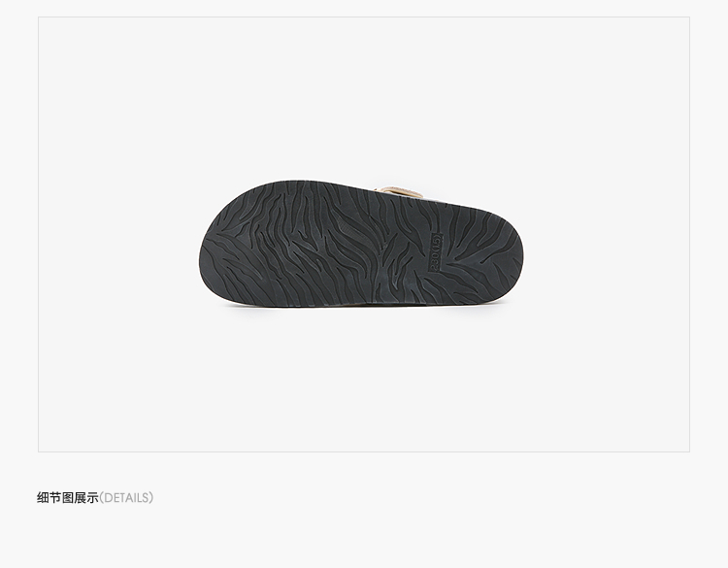Click the 细 character starting the heading

point(43,498)
